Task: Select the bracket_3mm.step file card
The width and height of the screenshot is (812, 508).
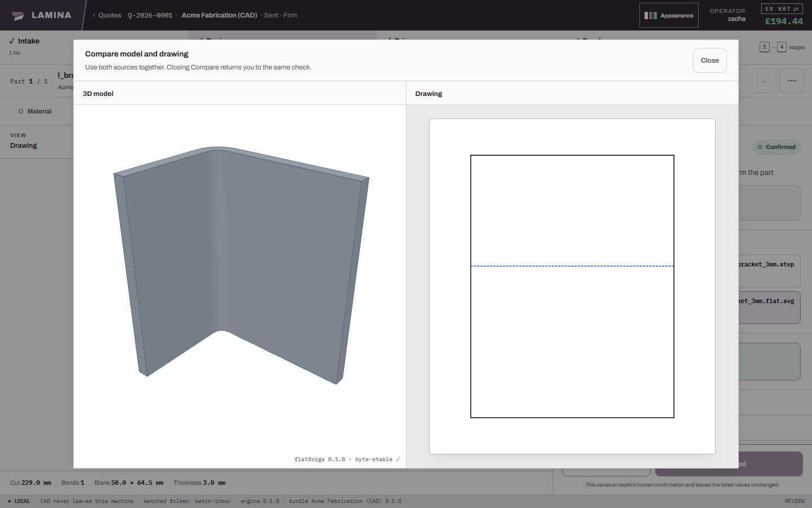Action: pos(769,271)
